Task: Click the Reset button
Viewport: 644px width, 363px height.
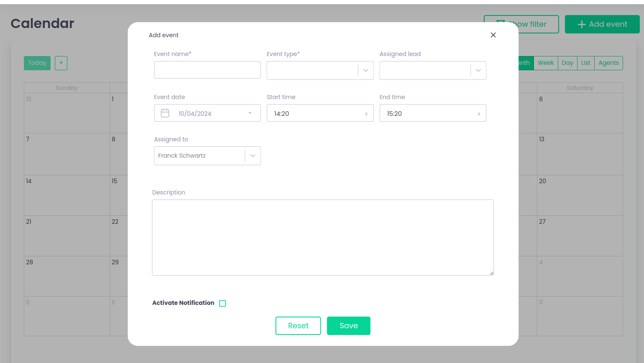Action: click(298, 326)
